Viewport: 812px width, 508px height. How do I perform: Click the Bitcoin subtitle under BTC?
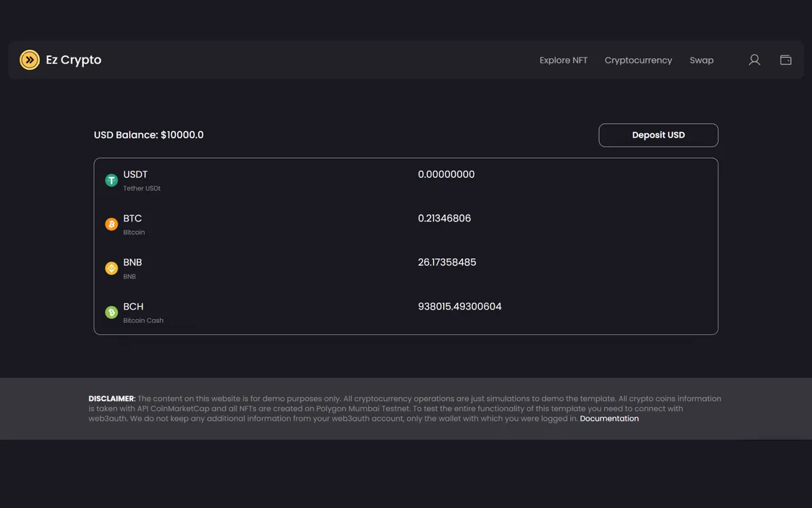coord(134,232)
